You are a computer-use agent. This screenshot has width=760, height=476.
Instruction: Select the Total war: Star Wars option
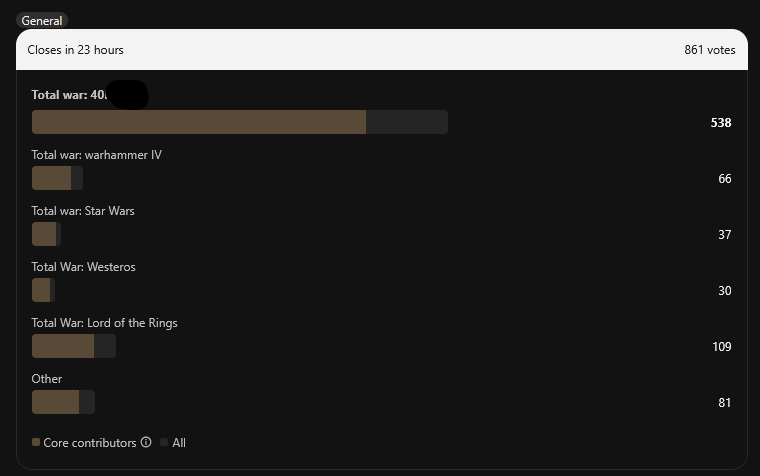pyautogui.click(x=83, y=211)
